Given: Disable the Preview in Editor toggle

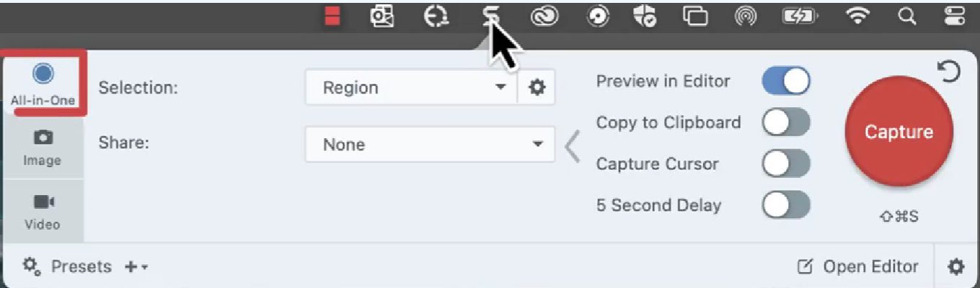Looking at the screenshot, I should point(785,81).
